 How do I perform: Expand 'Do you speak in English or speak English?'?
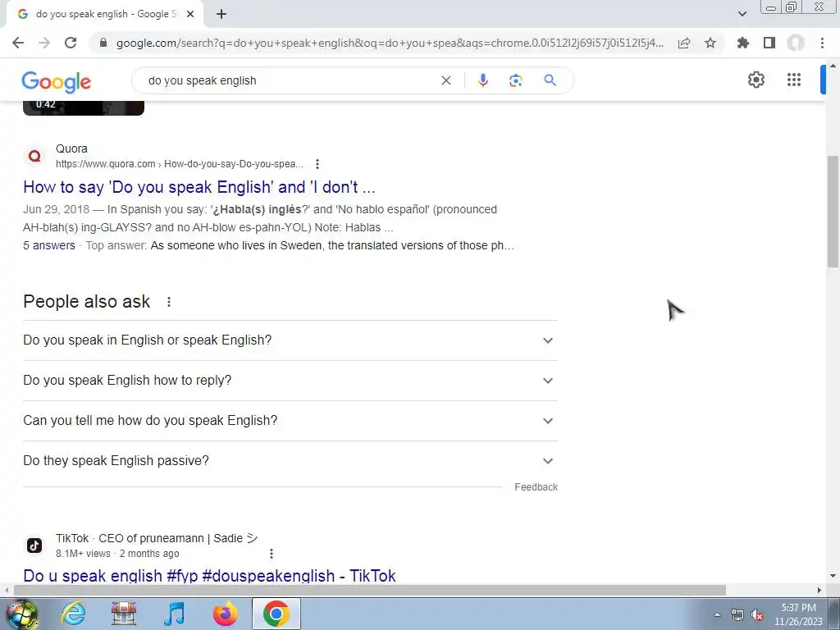point(290,340)
